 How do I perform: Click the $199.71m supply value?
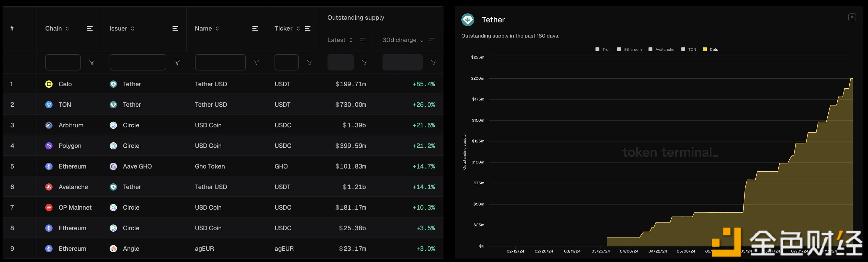click(x=351, y=84)
